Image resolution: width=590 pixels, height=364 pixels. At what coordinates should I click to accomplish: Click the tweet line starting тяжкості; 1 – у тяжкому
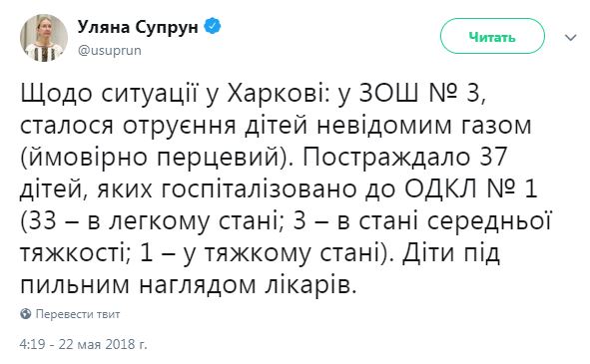tap(260, 252)
